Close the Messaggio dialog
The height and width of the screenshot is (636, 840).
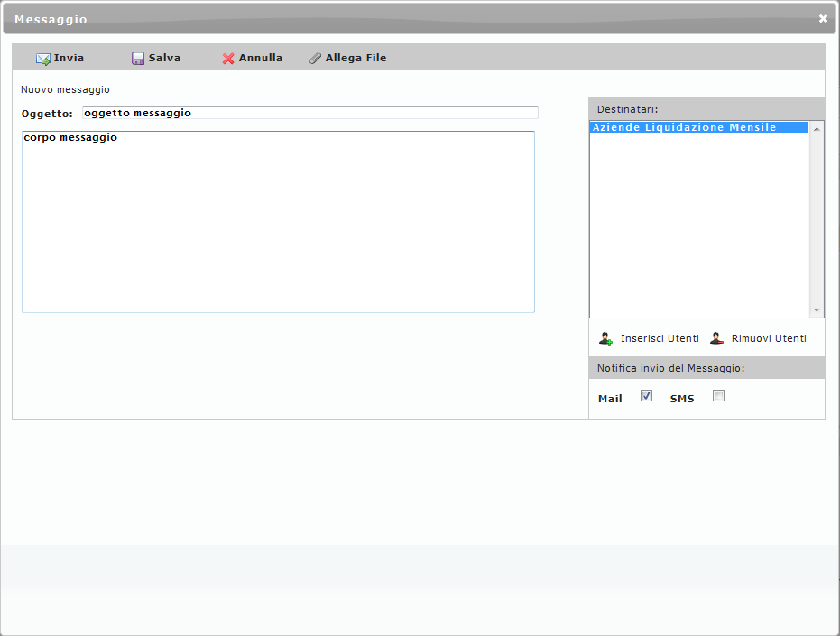coord(823,19)
